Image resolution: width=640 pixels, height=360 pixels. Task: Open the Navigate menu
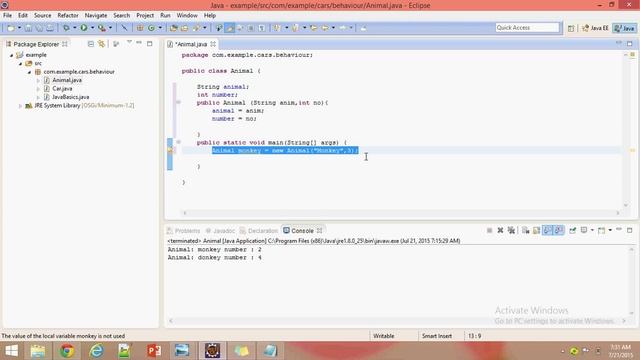96,16
